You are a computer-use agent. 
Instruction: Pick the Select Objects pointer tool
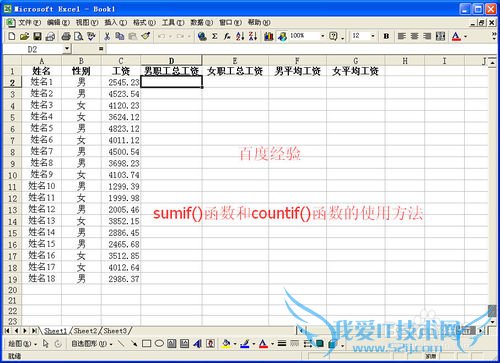pyautogui.click(x=46, y=343)
